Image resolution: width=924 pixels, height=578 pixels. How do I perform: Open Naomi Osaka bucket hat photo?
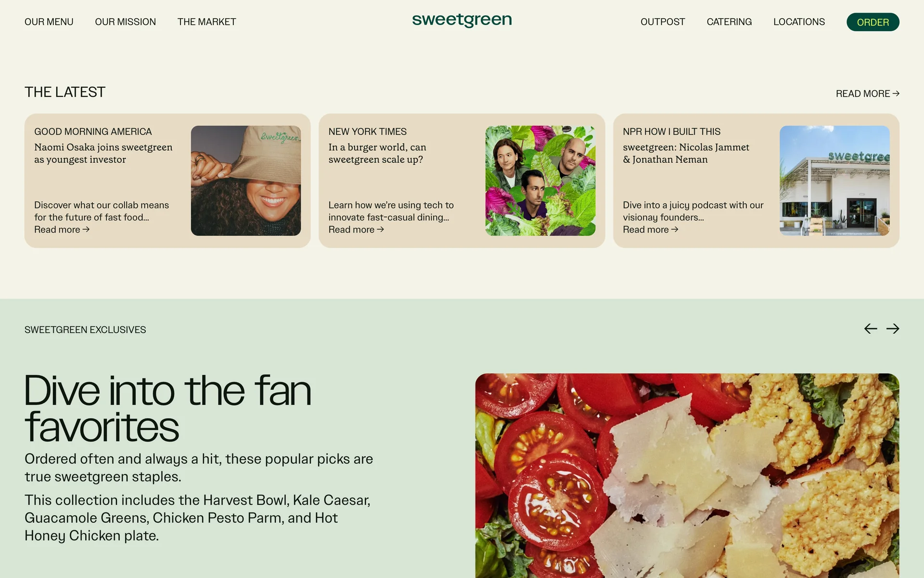point(246,181)
